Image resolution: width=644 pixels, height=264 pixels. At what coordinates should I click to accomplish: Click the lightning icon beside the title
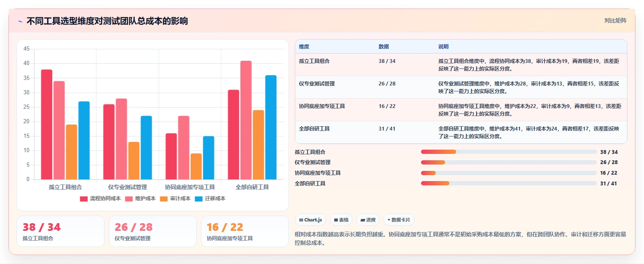20,21
